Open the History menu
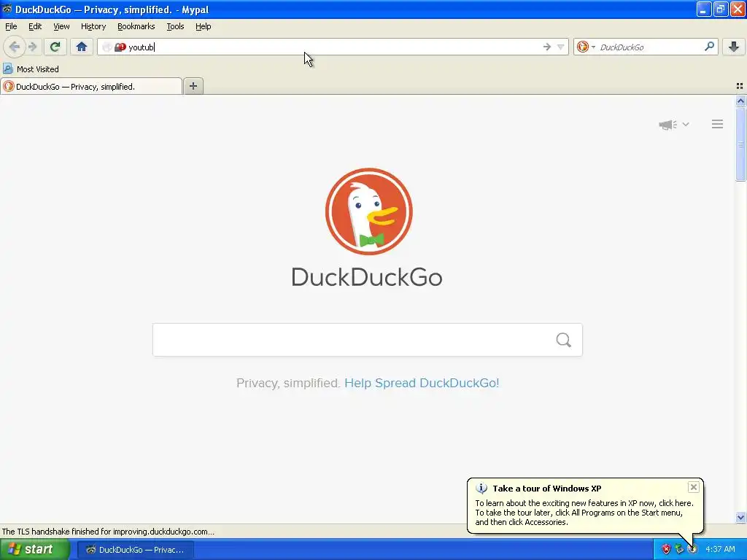 coord(93,27)
